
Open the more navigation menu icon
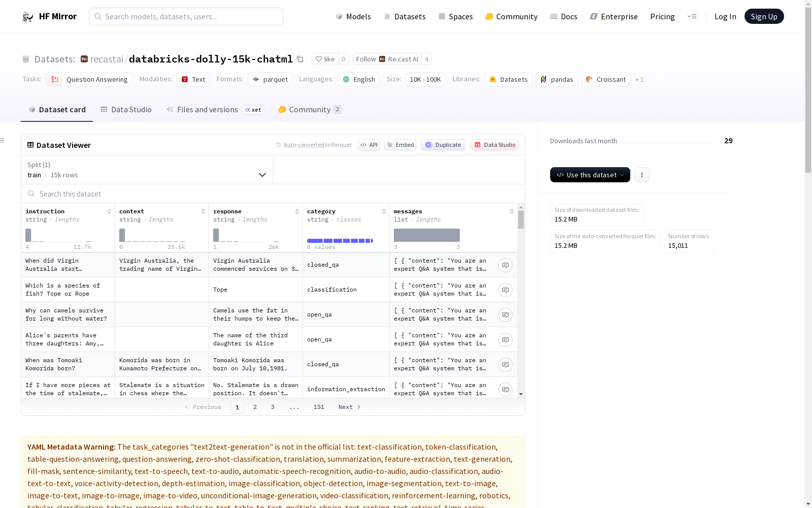pos(692,17)
